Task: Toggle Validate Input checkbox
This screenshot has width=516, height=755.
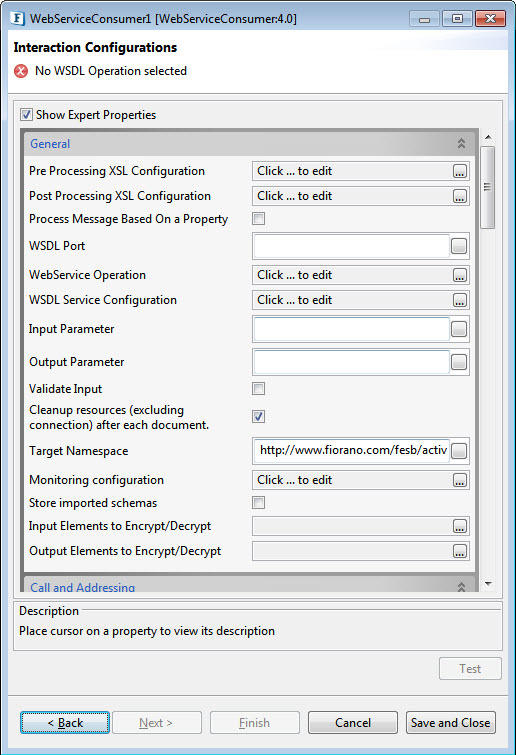Action: (258, 389)
